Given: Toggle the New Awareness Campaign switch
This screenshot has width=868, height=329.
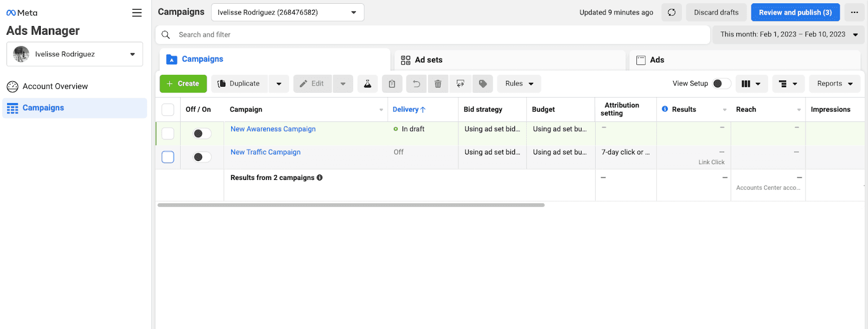Looking at the screenshot, I should coord(202,133).
